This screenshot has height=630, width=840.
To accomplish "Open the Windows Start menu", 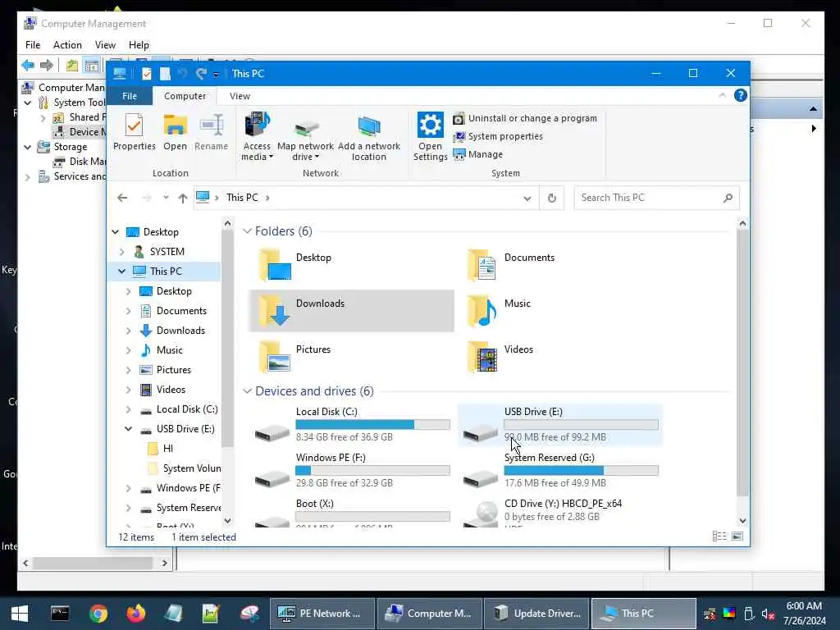I will tap(20, 614).
